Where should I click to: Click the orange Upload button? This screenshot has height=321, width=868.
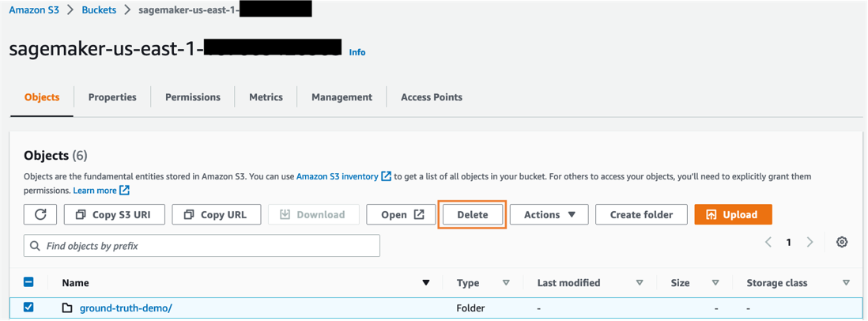734,215
